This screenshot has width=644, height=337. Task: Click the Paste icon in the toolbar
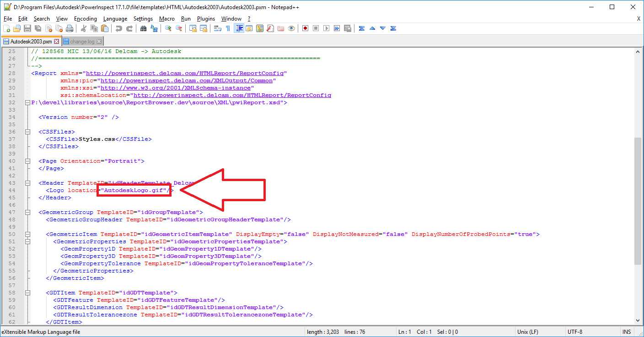click(x=105, y=28)
